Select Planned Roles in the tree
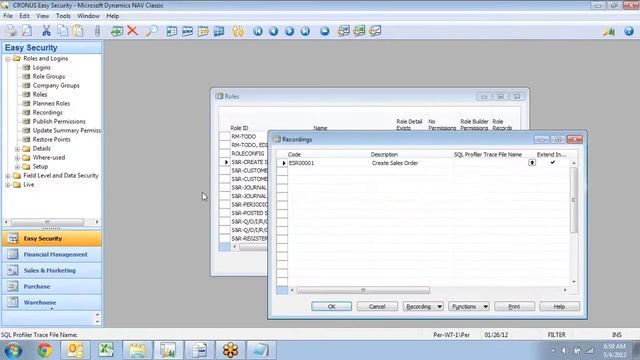 (x=51, y=103)
